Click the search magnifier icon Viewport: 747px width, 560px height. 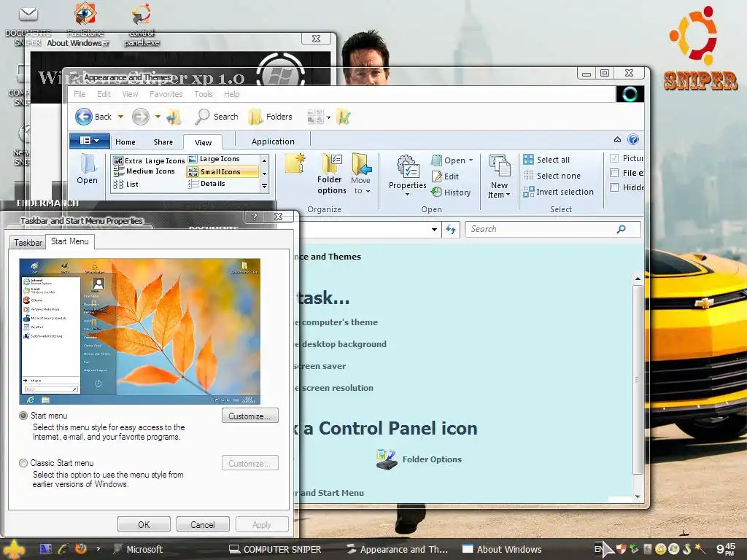click(x=621, y=229)
